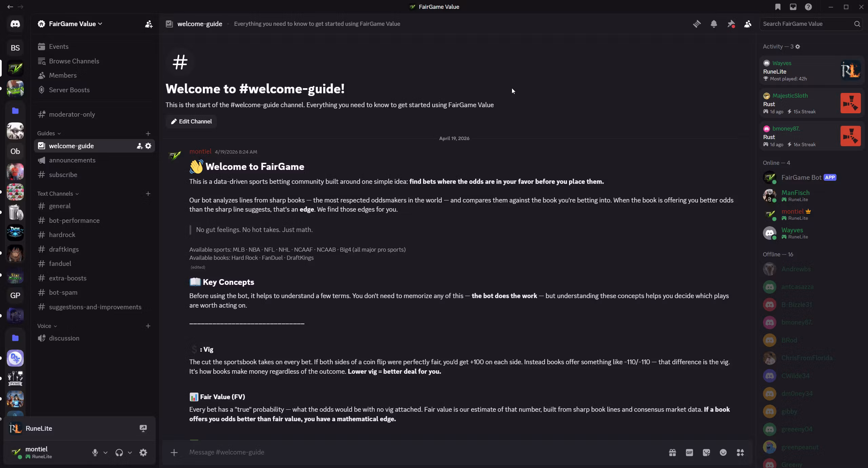Image resolution: width=868 pixels, height=468 pixels.
Task: Open the help question mark icon
Action: coord(809,7)
